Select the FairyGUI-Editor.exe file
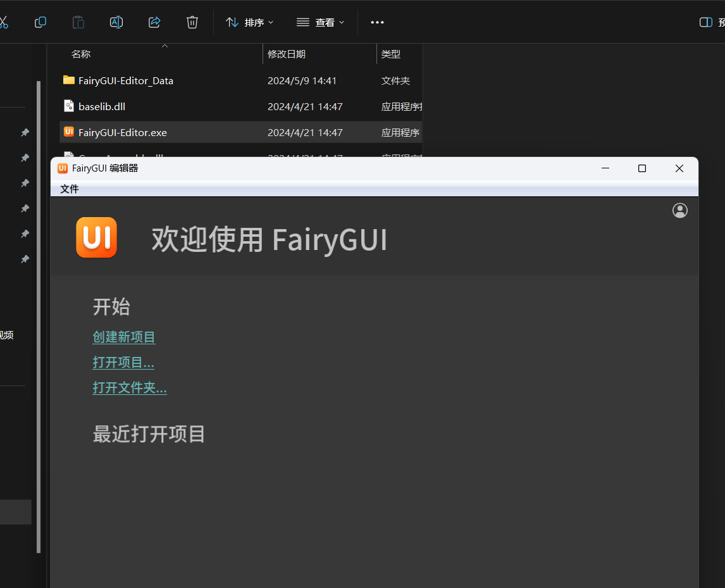 tap(122, 132)
